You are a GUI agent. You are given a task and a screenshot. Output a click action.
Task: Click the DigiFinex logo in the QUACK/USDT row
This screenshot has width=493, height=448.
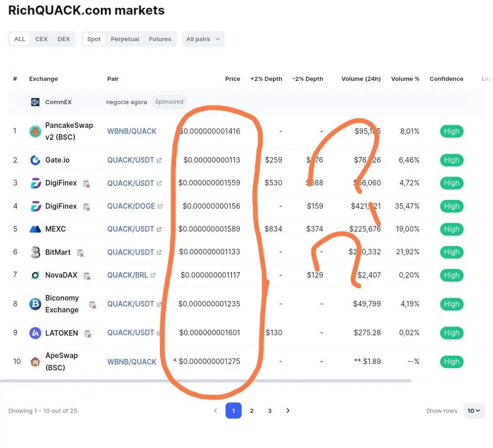coord(35,183)
